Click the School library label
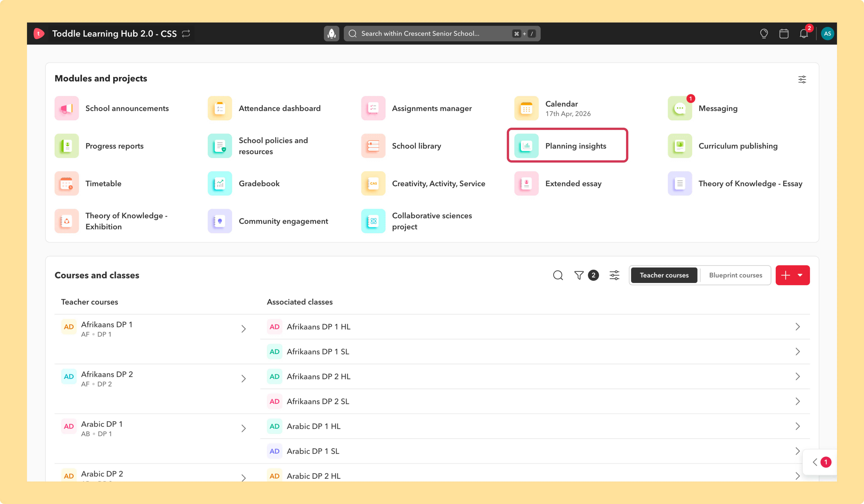 click(416, 146)
